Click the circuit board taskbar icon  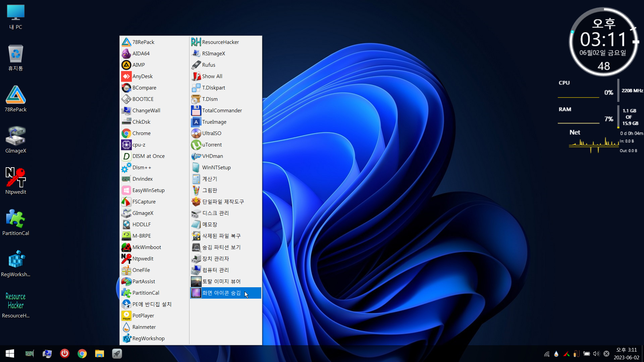pyautogui.click(x=30, y=354)
